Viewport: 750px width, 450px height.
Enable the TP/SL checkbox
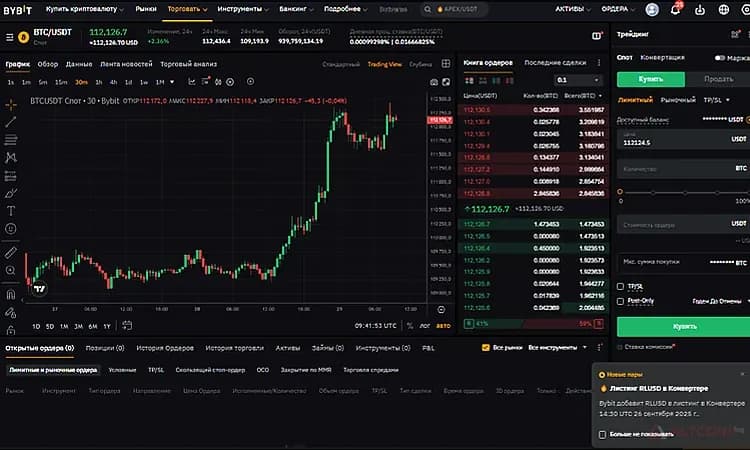click(x=620, y=286)
